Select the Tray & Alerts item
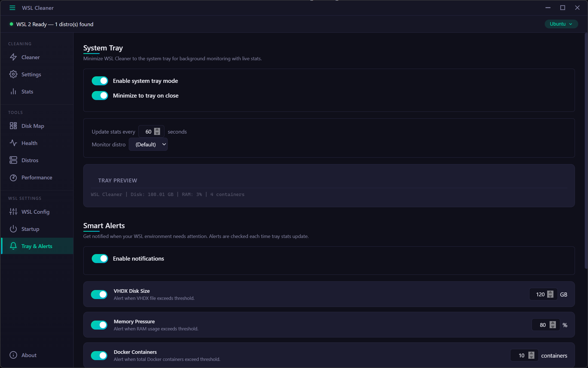This screenshot has height=368, width=588. 37,246
